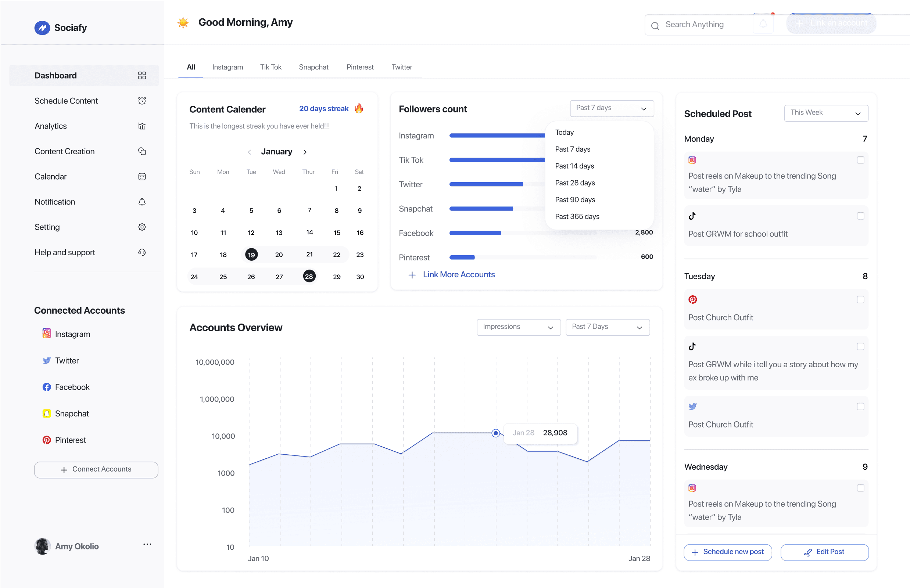Click the notification bell icon in header
Viewport: 910px width, 588px height.
coord(763,24)
